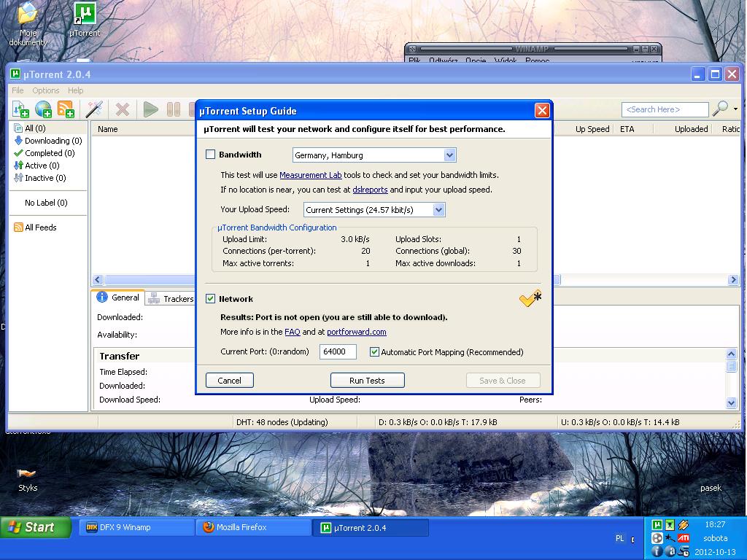Click torrent list horizontal scrollbar left arrow

98,280
